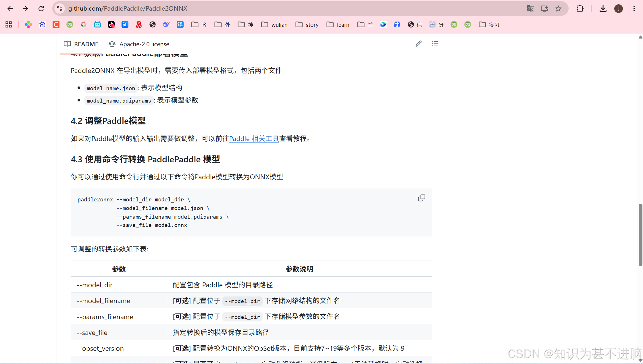Open the colorful four-petal bookmark
643x364 pixels.
coord(28,25)
